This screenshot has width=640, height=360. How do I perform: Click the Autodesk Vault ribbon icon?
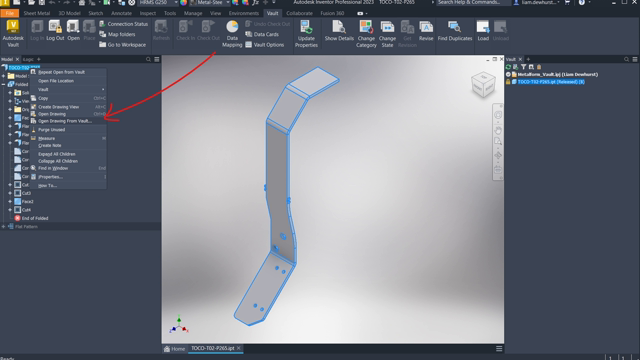pyautogui.click(x=13, y=27)
